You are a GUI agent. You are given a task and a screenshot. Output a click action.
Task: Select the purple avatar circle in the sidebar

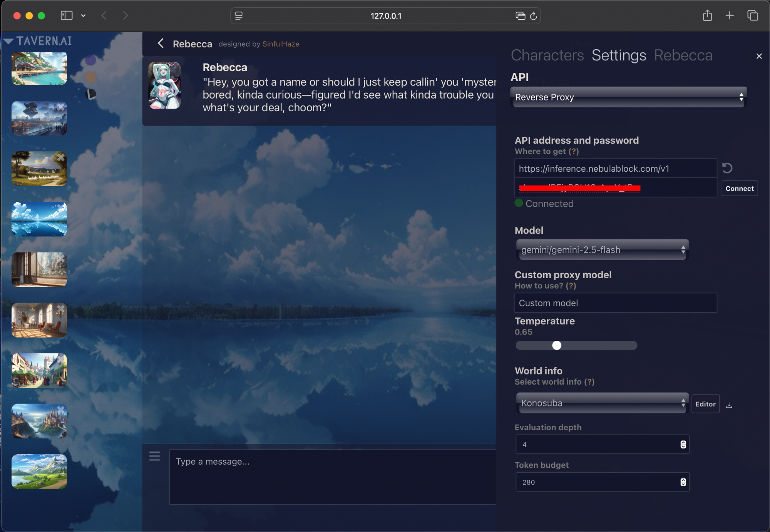point(91,60)
